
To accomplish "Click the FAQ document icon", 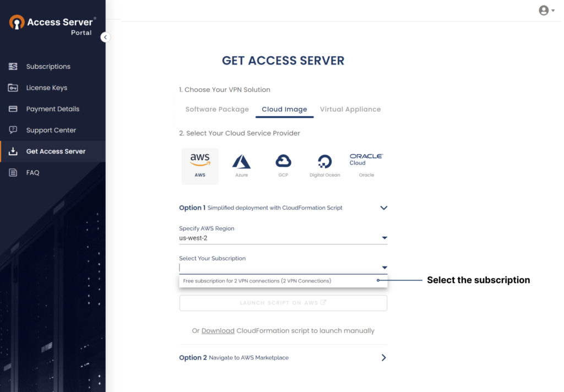I will pyautogui.click(x=13, y=173).
